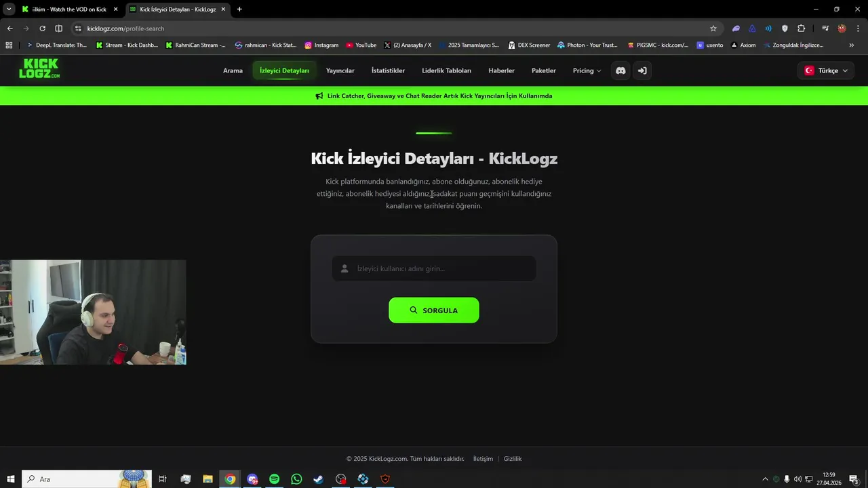868x488 pixels.
Task: Open the İletişim footer link
Action: 483,459
